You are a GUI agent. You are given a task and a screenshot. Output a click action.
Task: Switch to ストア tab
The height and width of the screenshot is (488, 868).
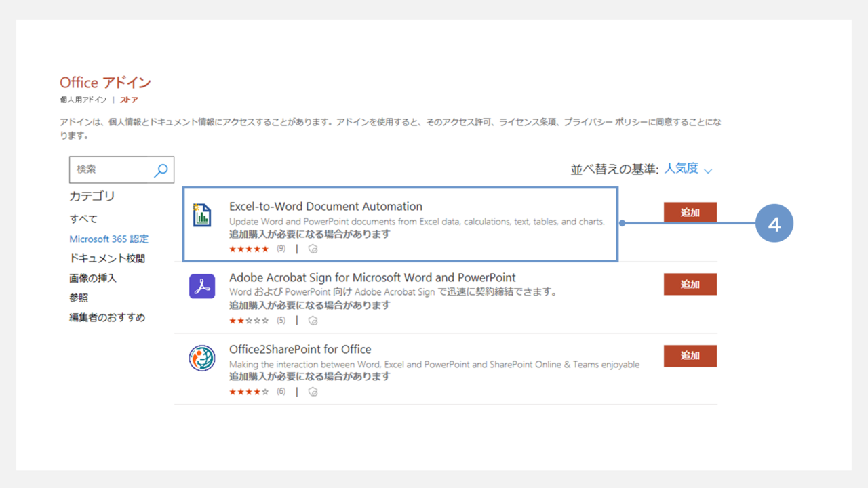point(129,100)
